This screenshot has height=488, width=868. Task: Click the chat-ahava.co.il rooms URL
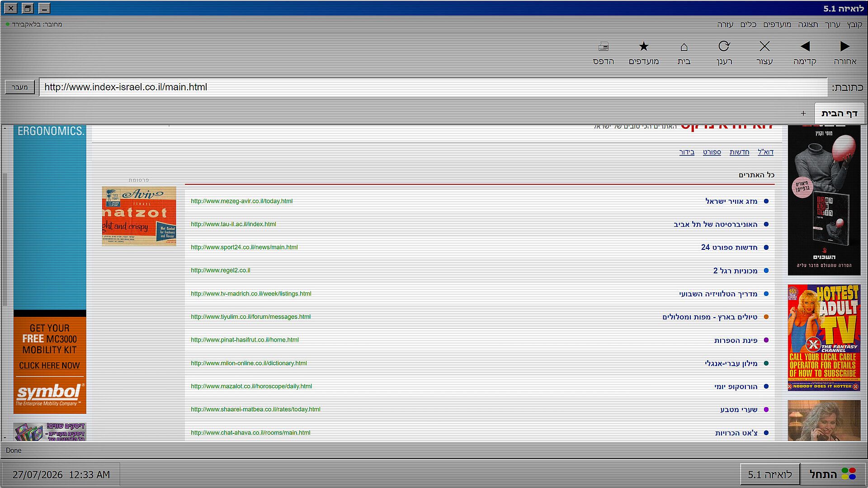coord(250,433)
